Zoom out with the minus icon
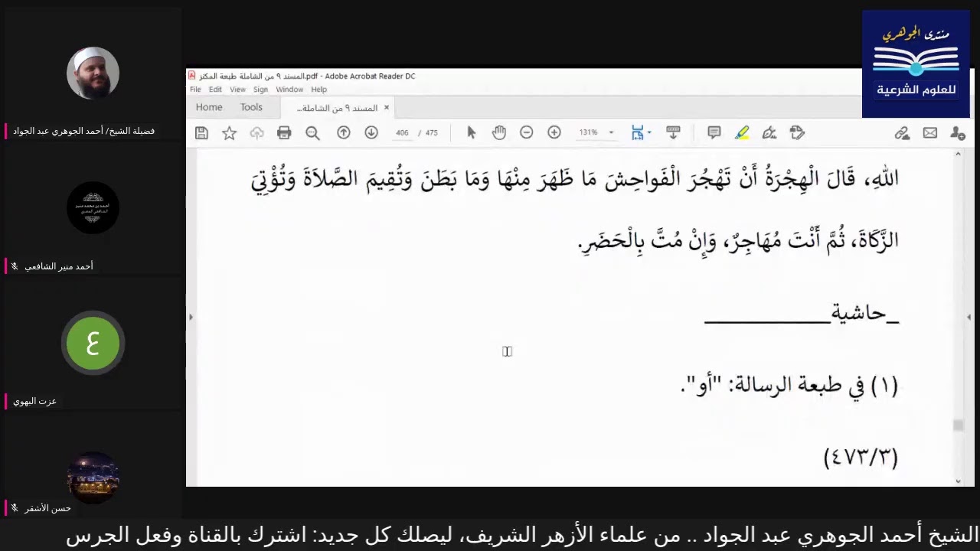Screen dimensions: 980x551 tap(526, 132)
